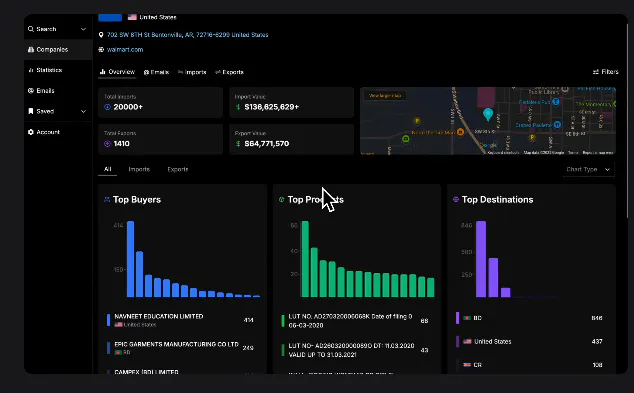Click the Filters sliders icon
634x393 pixels.
596,72
